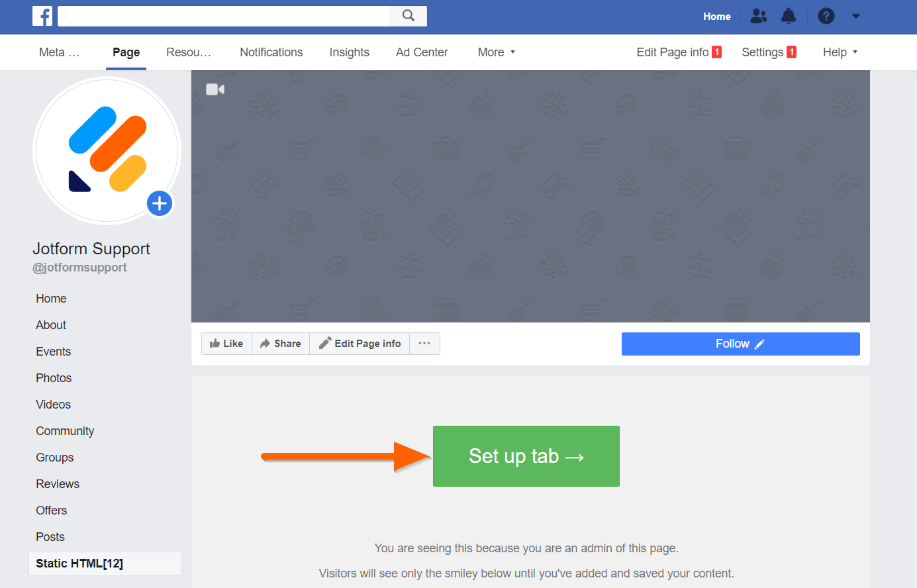Viewport: 917px width, 588px height.
Task: Open the Resources tab
Action: coord(189,52)
